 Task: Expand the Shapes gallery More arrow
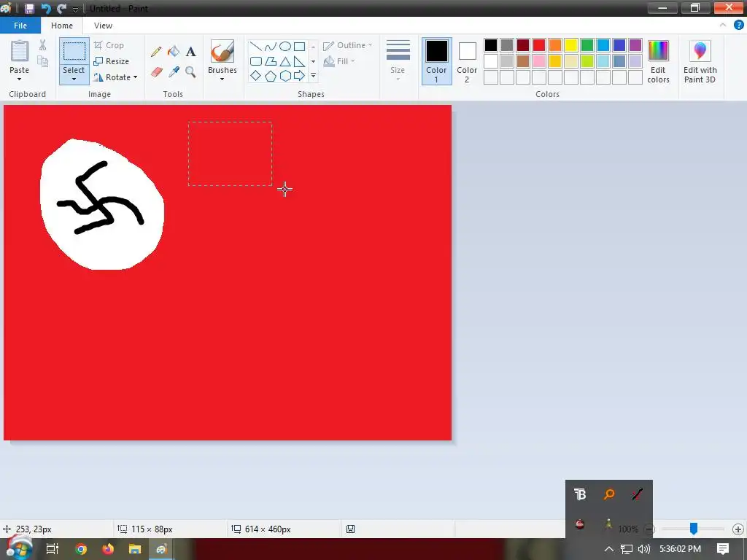313,76
